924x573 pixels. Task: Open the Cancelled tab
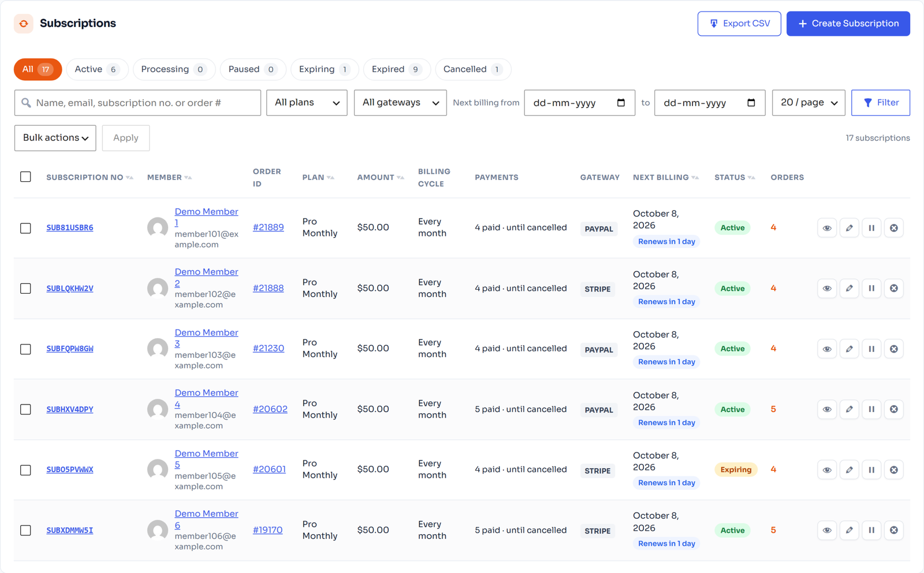point(473,69)
